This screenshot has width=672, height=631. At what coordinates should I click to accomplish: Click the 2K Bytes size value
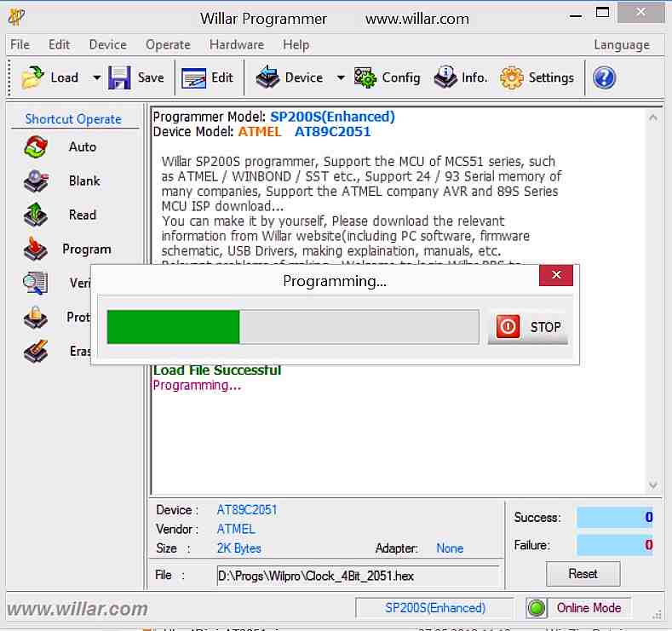(x=238, y=548)
